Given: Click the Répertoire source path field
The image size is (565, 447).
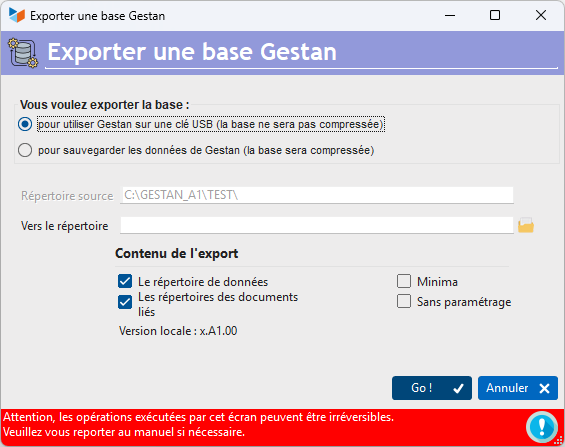Looking at the screenshot, I should click(317, 195).
